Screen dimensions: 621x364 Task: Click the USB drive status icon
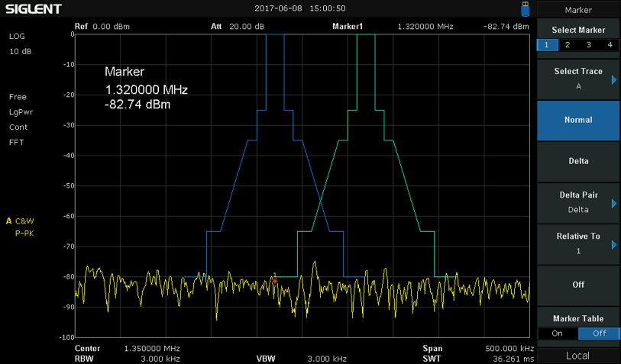pos(524,8)
